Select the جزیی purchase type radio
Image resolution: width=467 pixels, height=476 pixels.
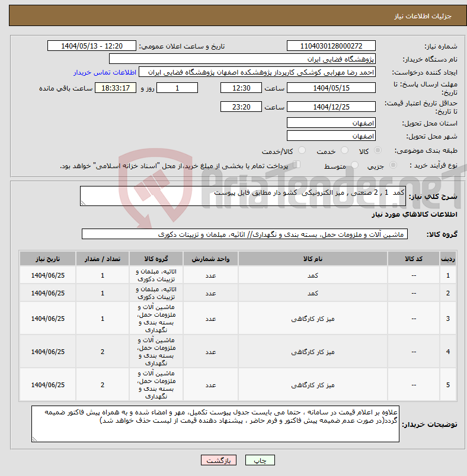[x=393, y=165]
